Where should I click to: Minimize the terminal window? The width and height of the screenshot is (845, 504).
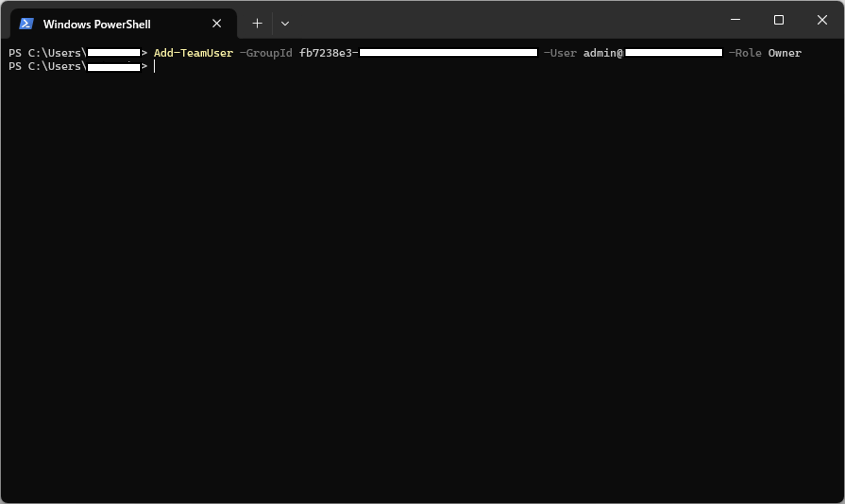click(735, 20)
